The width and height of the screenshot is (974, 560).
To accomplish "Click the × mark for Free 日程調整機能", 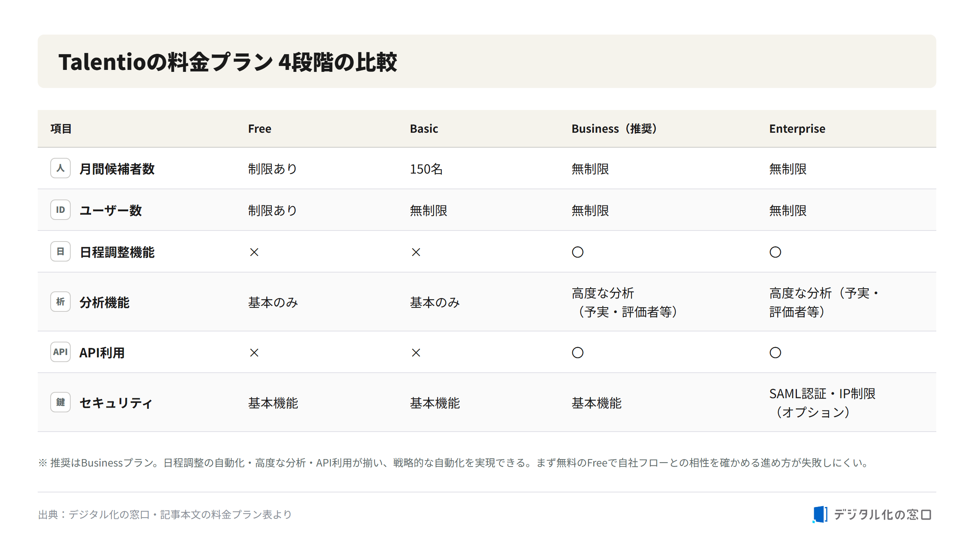I will pyautogui.click(x=254, y=252).
